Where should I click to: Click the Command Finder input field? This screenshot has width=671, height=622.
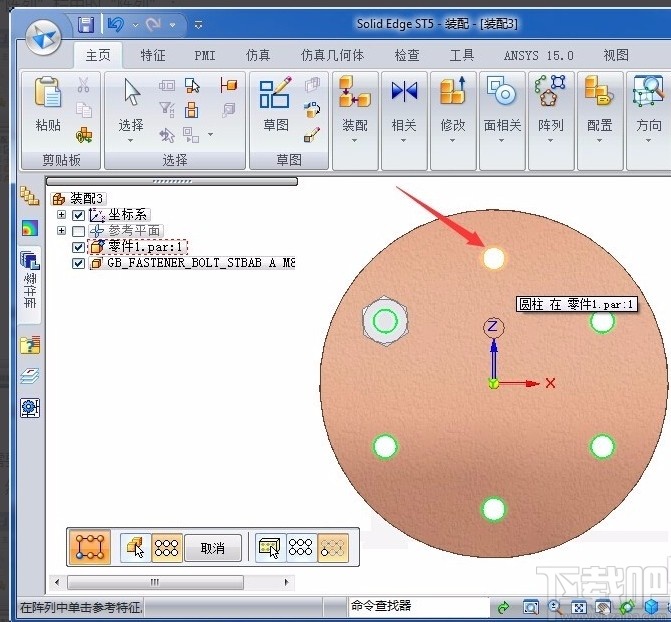419,606
